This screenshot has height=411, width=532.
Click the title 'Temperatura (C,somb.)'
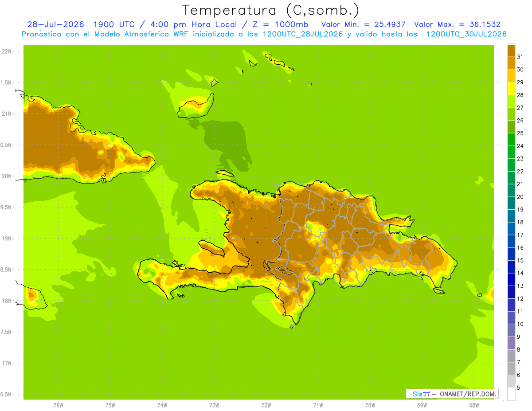(270, 10)
